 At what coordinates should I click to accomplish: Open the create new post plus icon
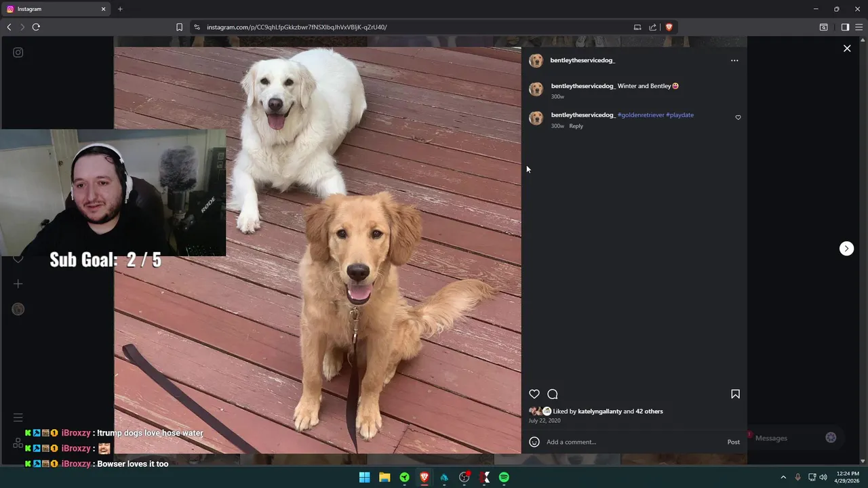pos(18,284)
